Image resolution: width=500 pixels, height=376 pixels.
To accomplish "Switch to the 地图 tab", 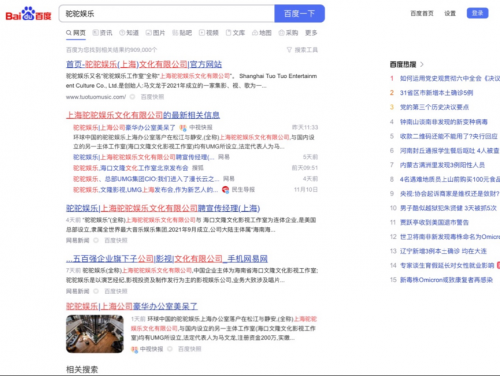I will click(262, 33).
